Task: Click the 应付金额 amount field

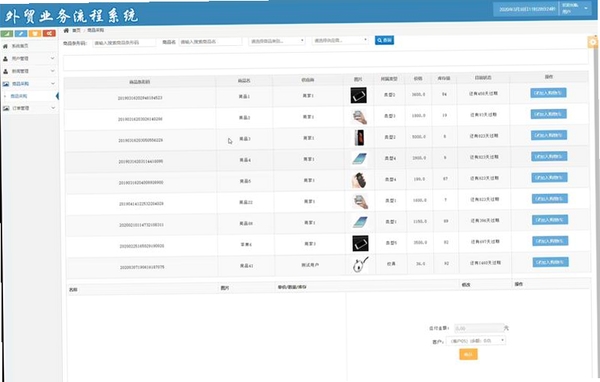Action: pyautogui.click(x=479, y=328)
